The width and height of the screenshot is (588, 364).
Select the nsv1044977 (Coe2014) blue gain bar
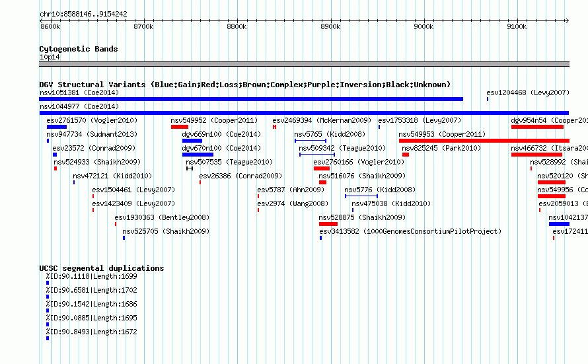(x=304, y=113)
